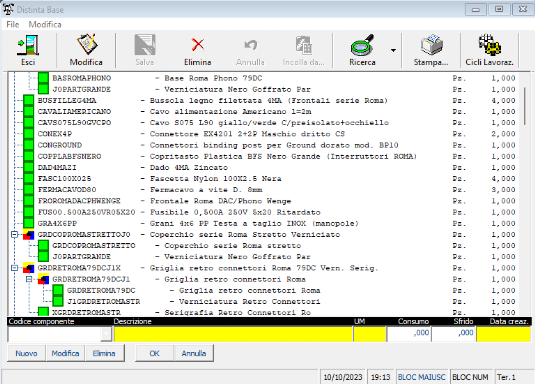Image resolution: width=535 pixels, height=384 pixels.
Task: Click the Incolla da... paste icon
Action: (303, 45)
